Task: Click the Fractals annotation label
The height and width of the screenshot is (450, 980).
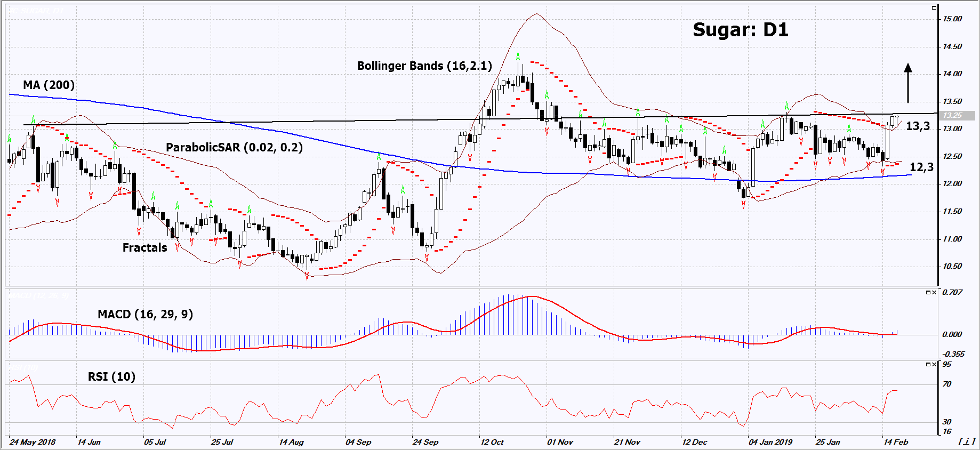Action: [144, 248]
